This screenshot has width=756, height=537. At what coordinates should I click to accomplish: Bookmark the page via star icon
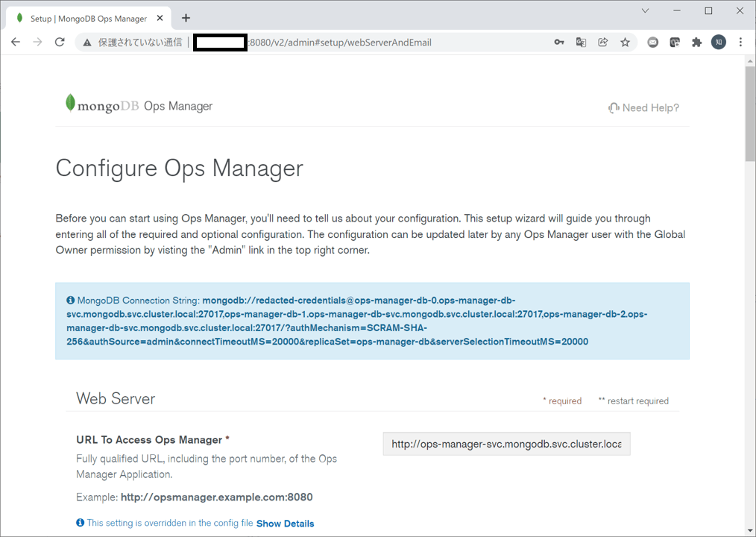coord(625,43)
